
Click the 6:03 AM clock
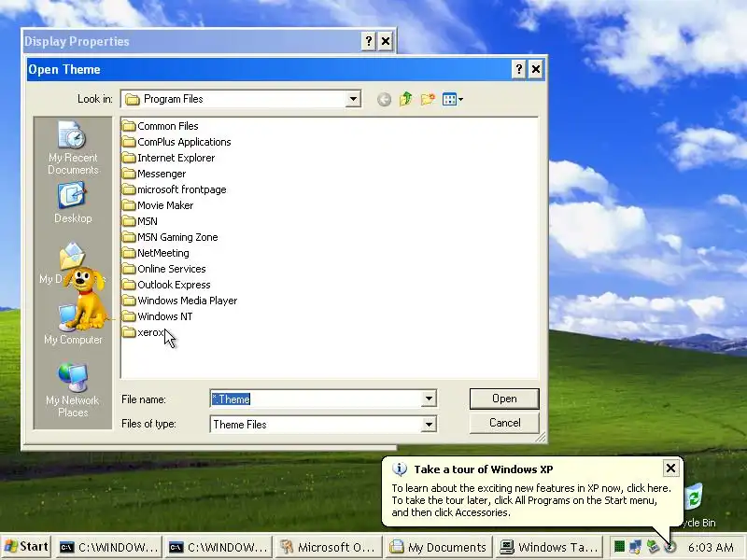pos(711,547)
